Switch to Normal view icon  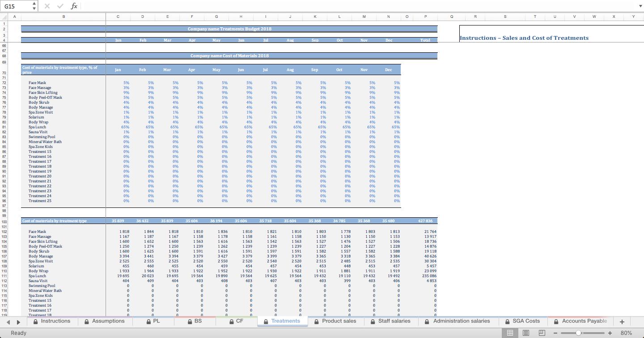coord(509,333)
